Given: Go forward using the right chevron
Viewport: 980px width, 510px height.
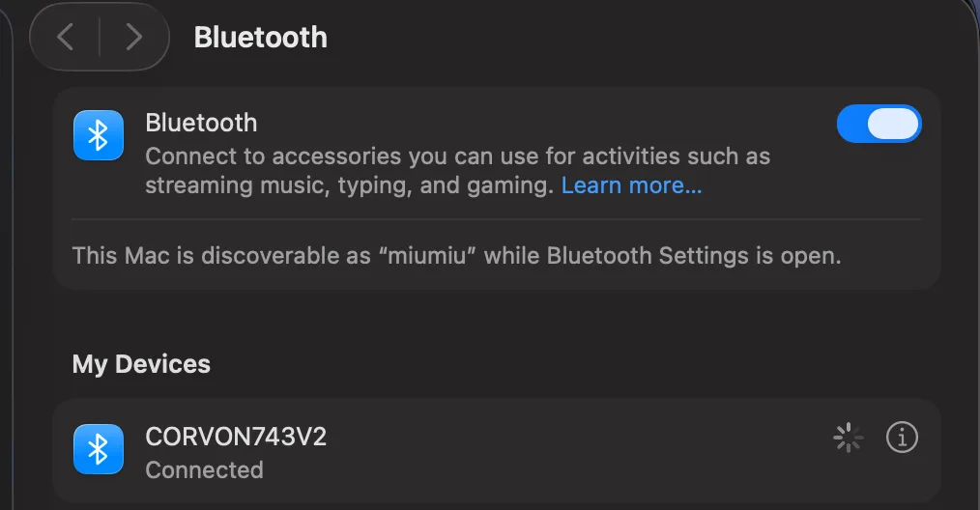Looking at the screenshot, I should (x=133, y=37).
